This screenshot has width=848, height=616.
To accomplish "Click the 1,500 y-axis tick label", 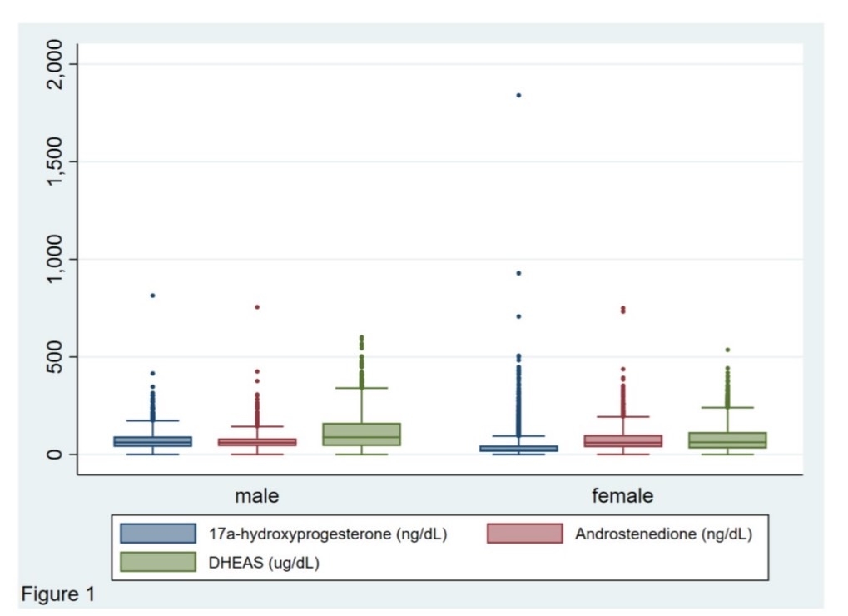I will click(x=57, y=161).
